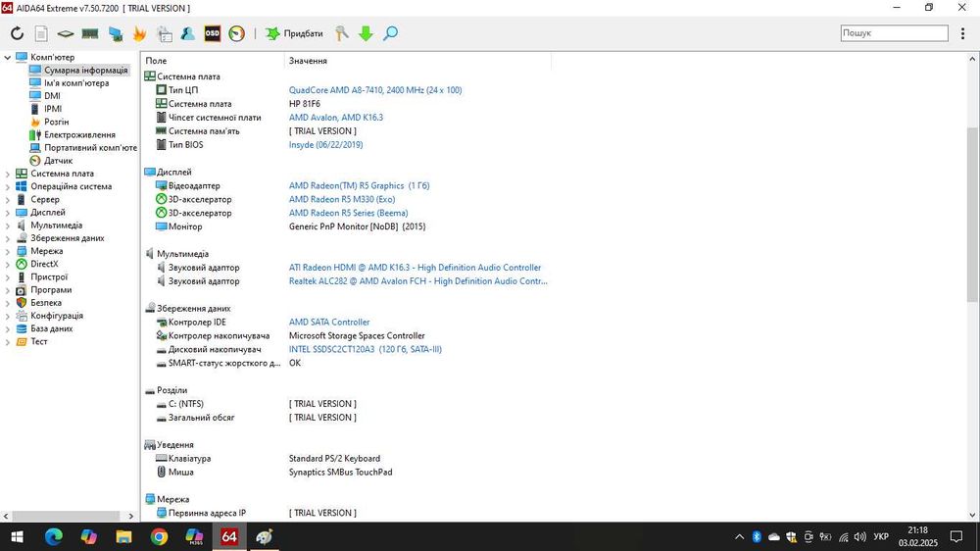
Task: Select Електроживлення tree item
Action: coord(79,134)
